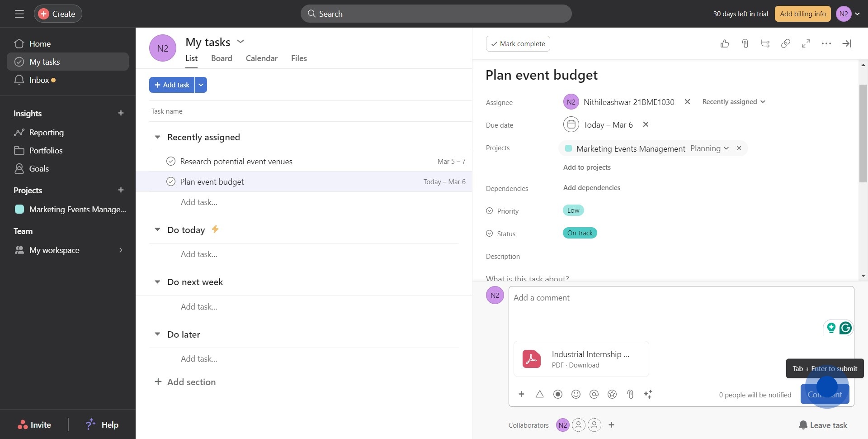This screenshot has width=868, height=439.
Task: Click the Mark complete button
Action: [x=518, y=43]
